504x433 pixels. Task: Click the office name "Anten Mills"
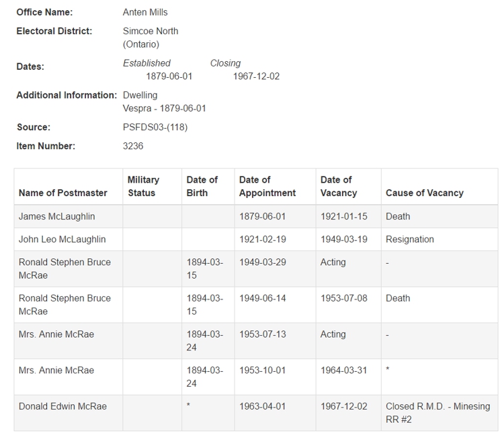pos(145,12)
